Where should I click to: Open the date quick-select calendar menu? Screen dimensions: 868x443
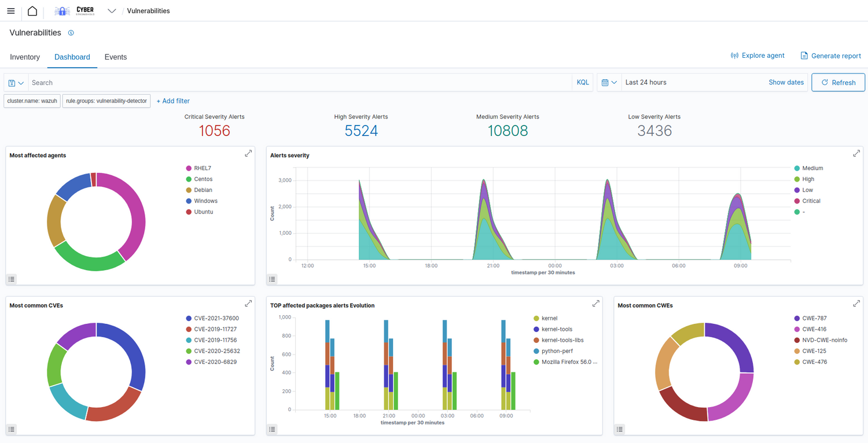coord(609,83)
